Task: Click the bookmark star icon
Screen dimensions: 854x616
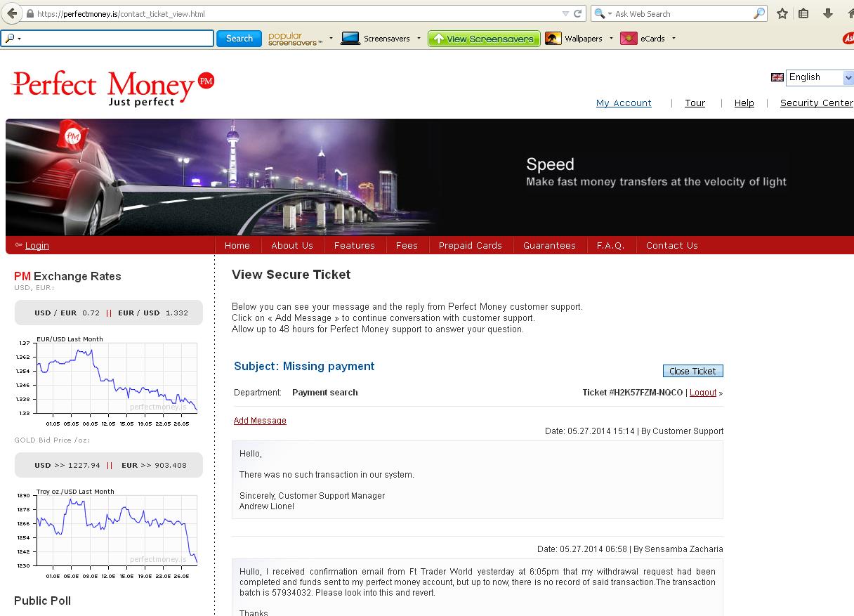Action: (x=782, y=13)
